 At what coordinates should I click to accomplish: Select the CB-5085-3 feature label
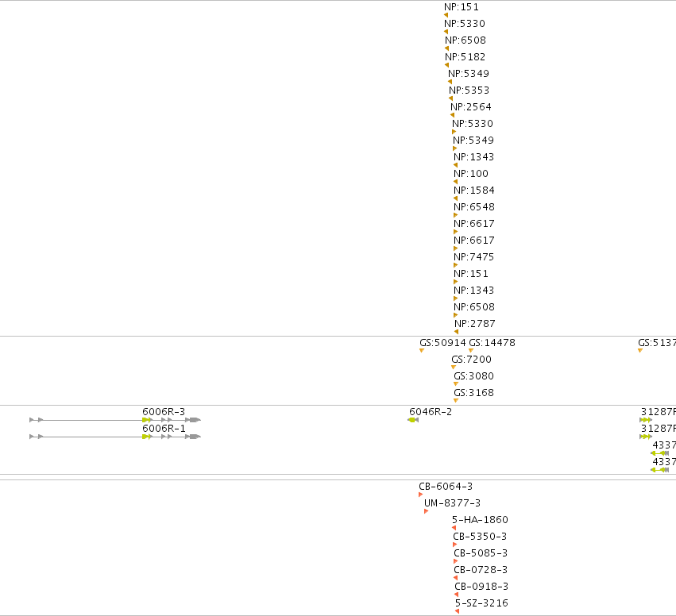[481, 553]
